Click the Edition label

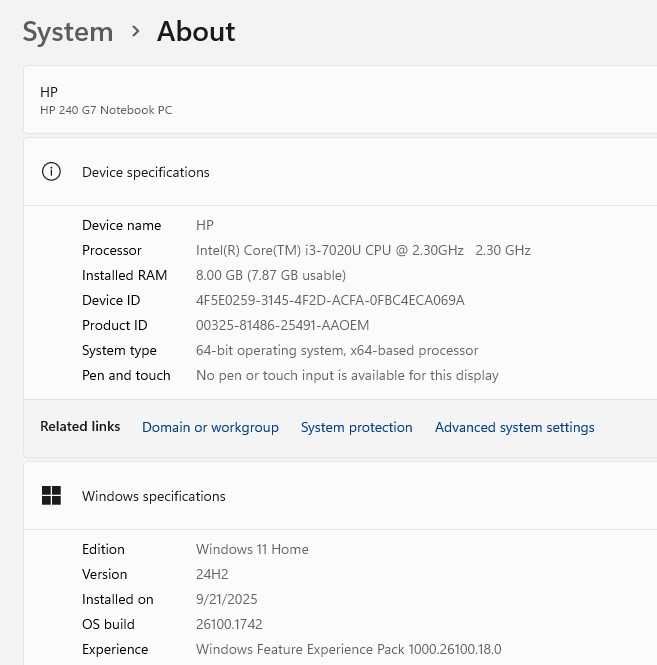pyautogui.click(x=103, y=549)
